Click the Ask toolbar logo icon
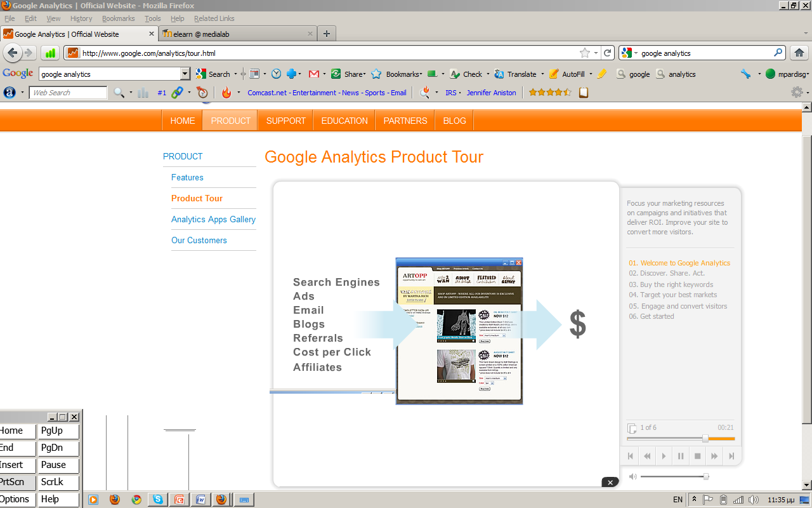The image size is (812, 508). click(x=10, y=93)
